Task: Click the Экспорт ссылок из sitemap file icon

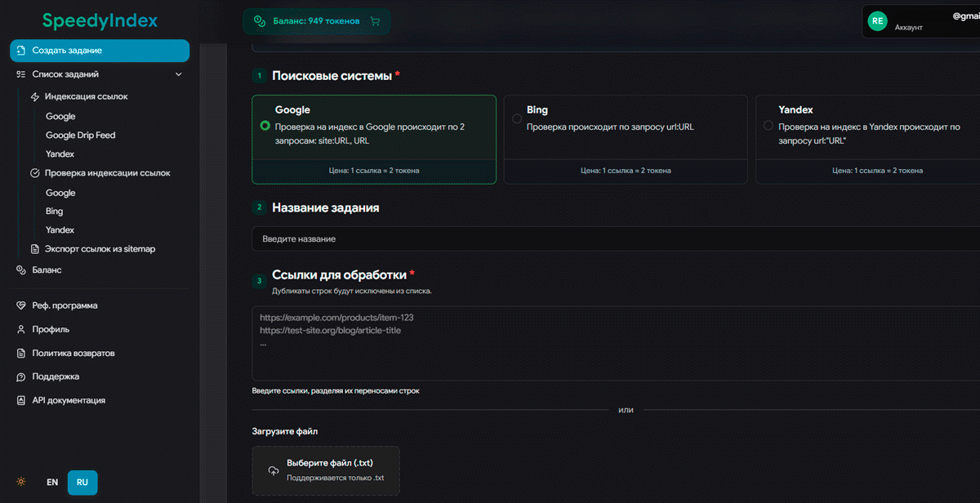Action: [35, 249]
